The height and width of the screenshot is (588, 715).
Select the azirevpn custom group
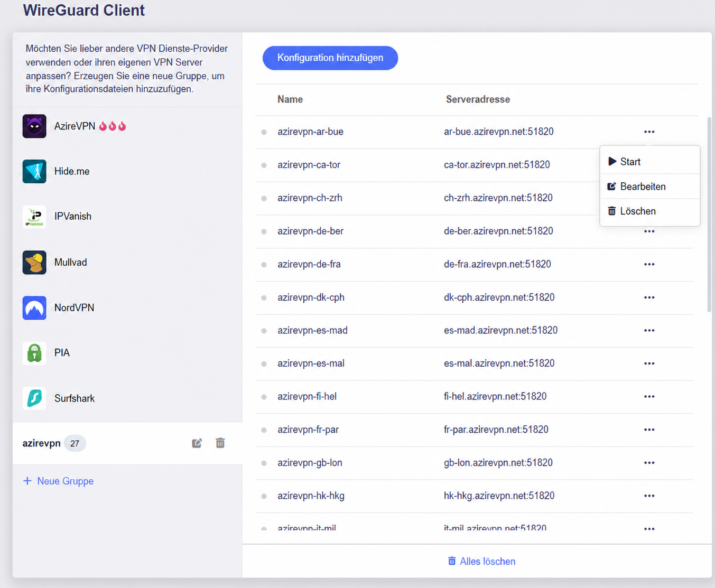point(127,443)
